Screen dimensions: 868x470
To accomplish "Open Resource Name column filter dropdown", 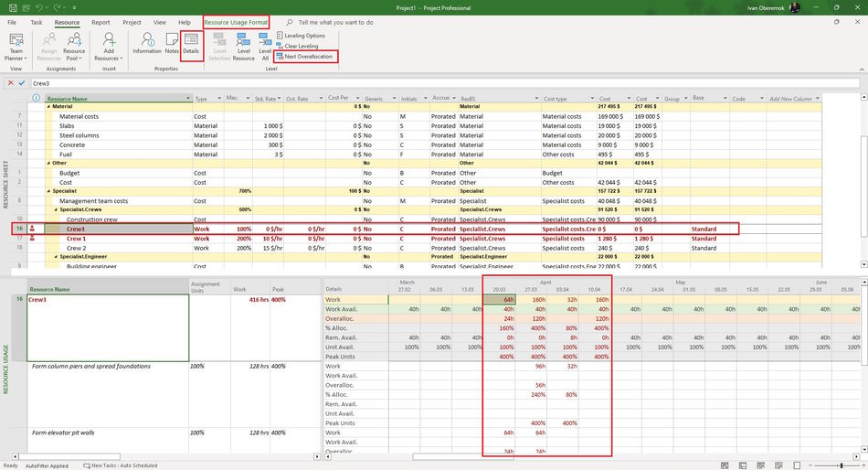I will [x=188, y=99].
